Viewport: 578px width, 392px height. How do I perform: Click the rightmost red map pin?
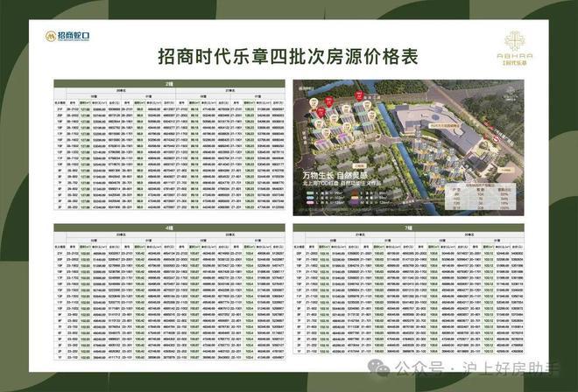click(x=359, y=95)
